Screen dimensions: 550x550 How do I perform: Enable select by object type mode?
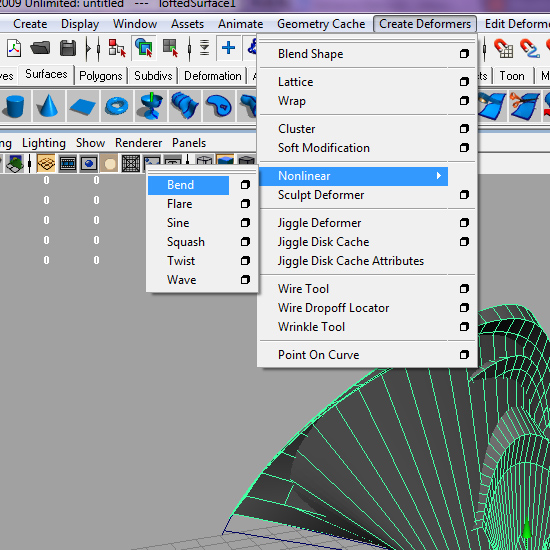click(x=144, y=48)
